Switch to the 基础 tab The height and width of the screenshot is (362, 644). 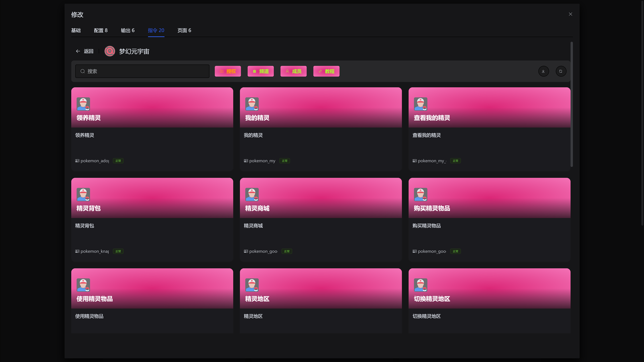76,31
